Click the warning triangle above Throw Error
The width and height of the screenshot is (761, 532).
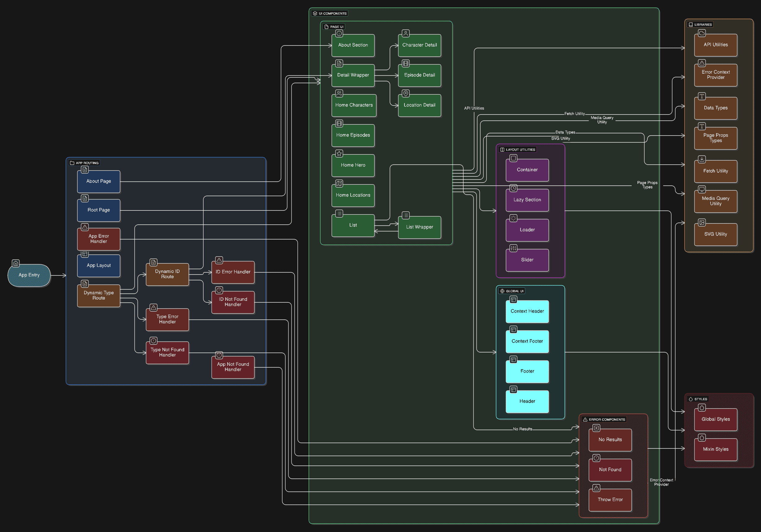point(596,488)
